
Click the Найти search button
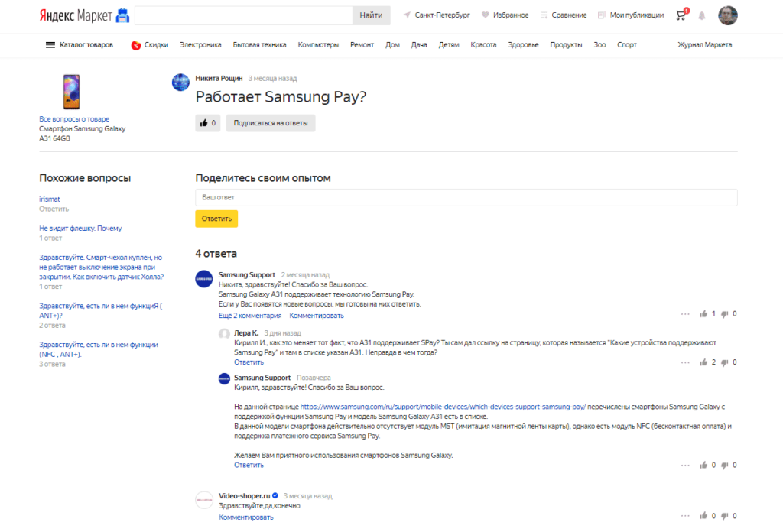371,15
